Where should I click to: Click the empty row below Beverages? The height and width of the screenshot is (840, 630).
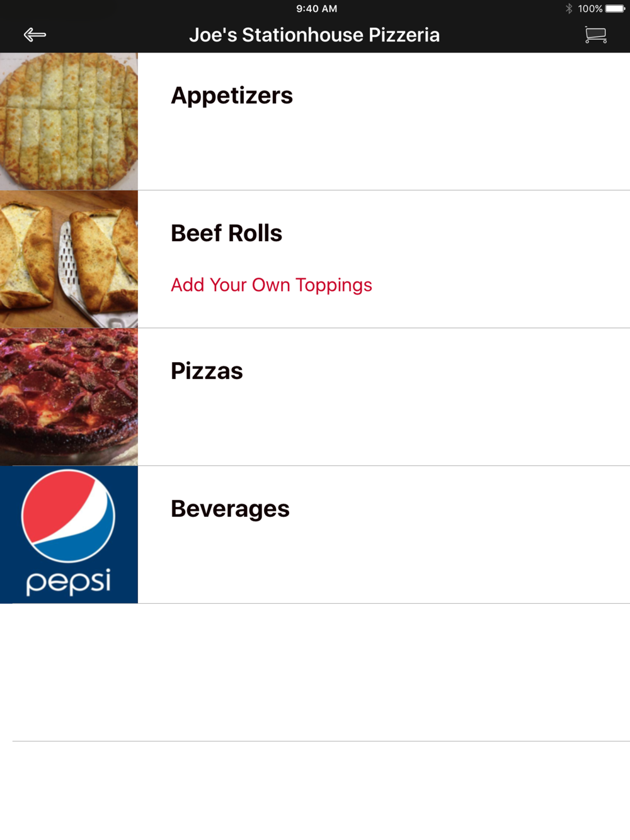tap(315, 672)
